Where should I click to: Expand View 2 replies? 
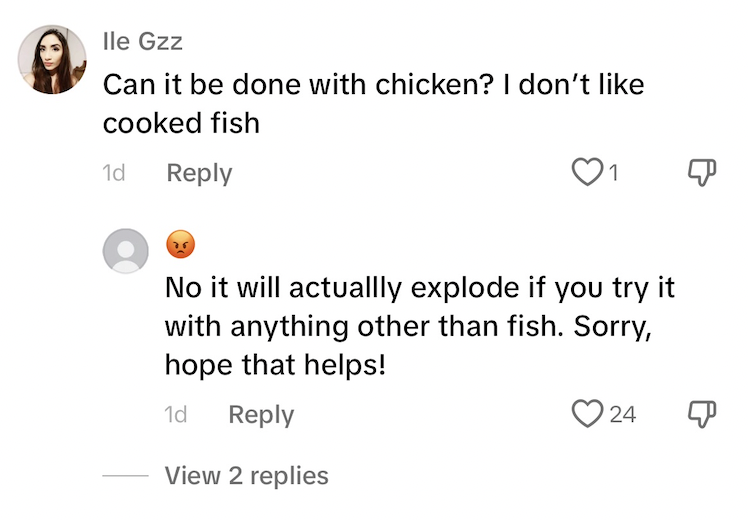click(246, 475)
